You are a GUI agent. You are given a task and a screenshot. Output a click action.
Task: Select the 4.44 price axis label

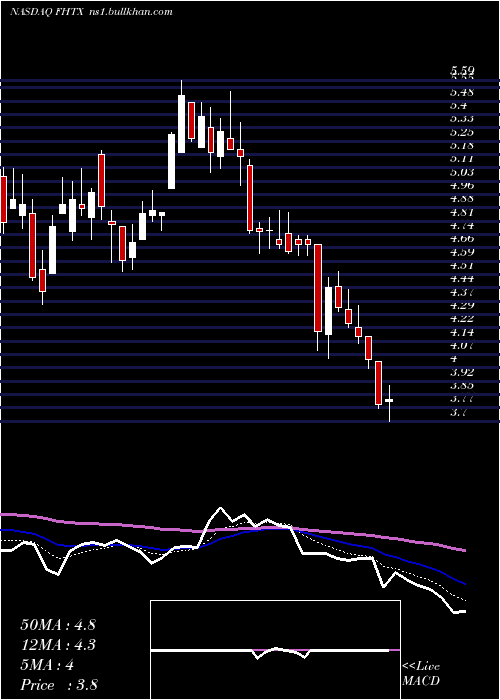(462, 279)
